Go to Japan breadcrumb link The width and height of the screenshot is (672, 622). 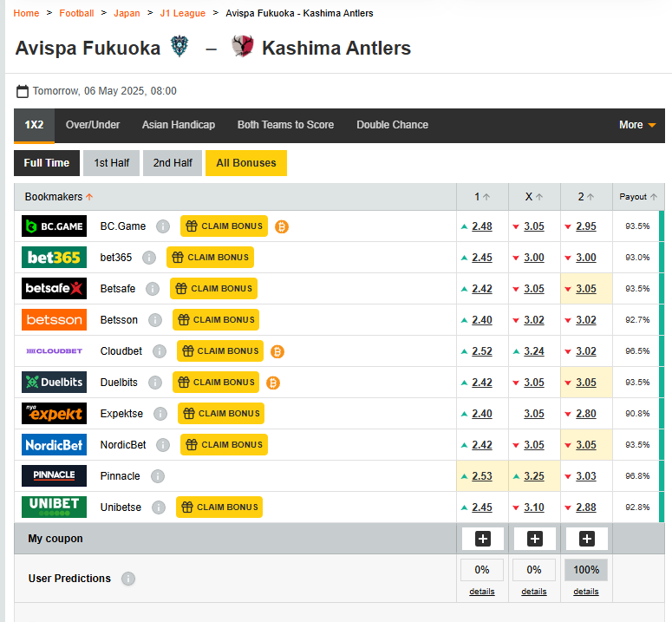tap(127, 13)
